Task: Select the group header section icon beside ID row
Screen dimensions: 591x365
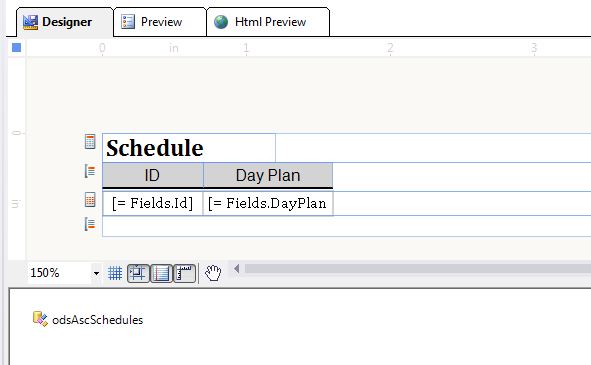Action: 90,171
